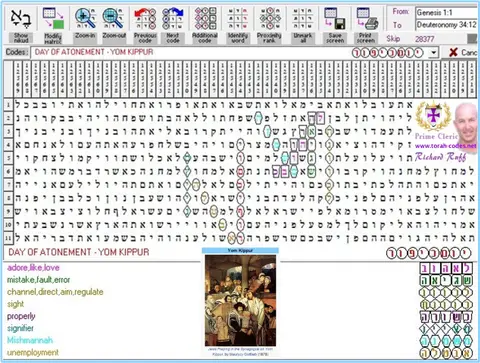The height and width of the screenshot is (363, 480).
Task: Click the Save screen disk icon
Action: tap(335, 19)
